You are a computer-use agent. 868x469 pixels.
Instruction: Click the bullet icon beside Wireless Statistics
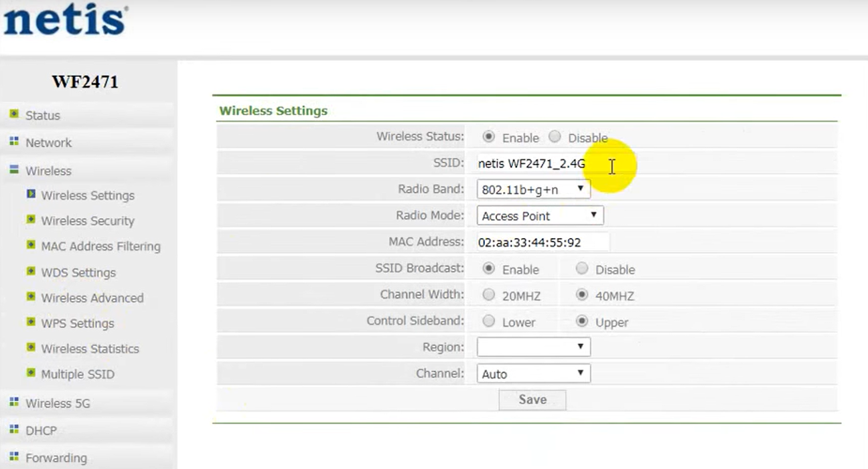tap(31, 347)
